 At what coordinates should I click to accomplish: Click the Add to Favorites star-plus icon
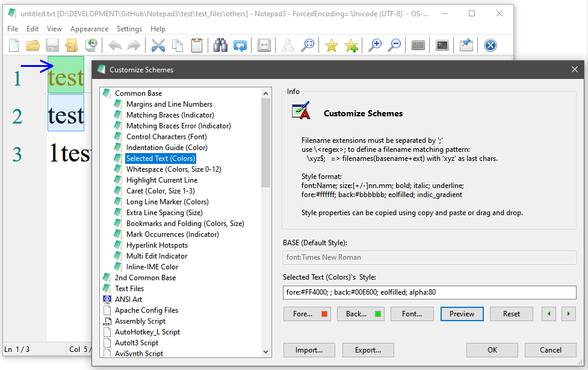351,45
